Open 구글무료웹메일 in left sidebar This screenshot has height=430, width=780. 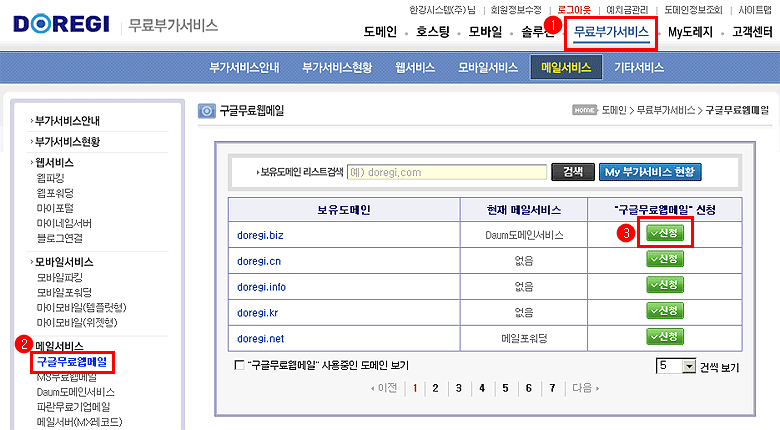[x=72, y=362]
